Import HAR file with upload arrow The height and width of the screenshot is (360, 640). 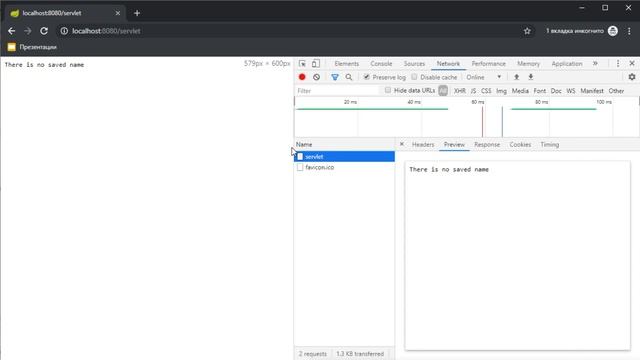[x=516, y=77]
